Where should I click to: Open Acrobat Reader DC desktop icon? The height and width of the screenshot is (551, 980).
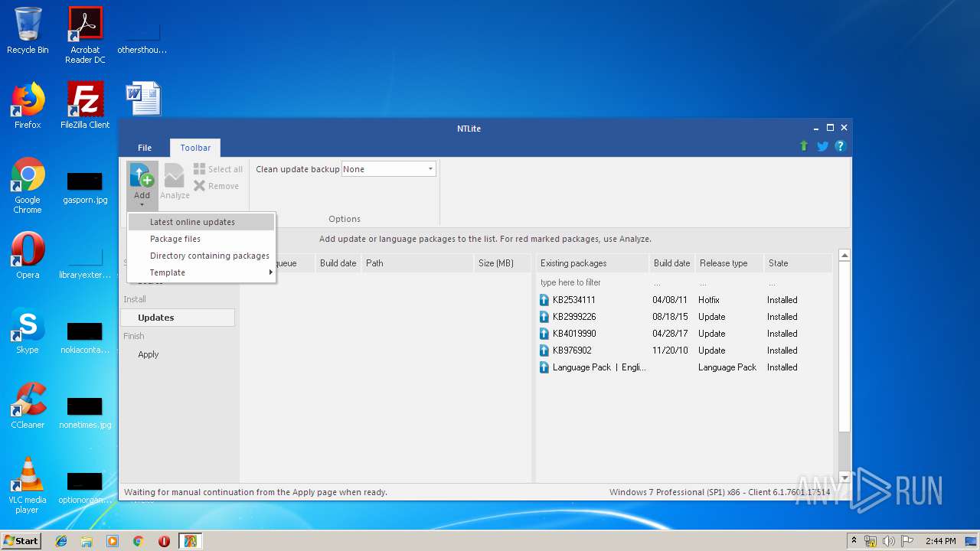[85, 35]
